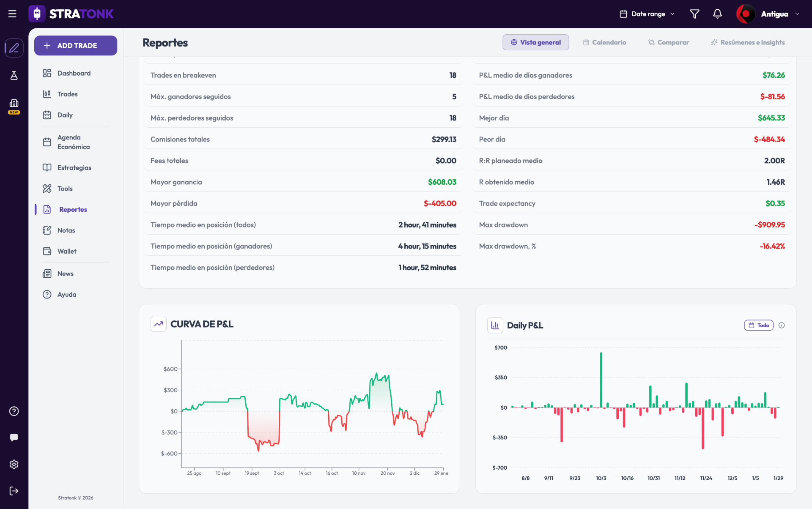This screenshot has height=509, width=812.
Task: Open the notifications bell
Action: coord(717,14)
